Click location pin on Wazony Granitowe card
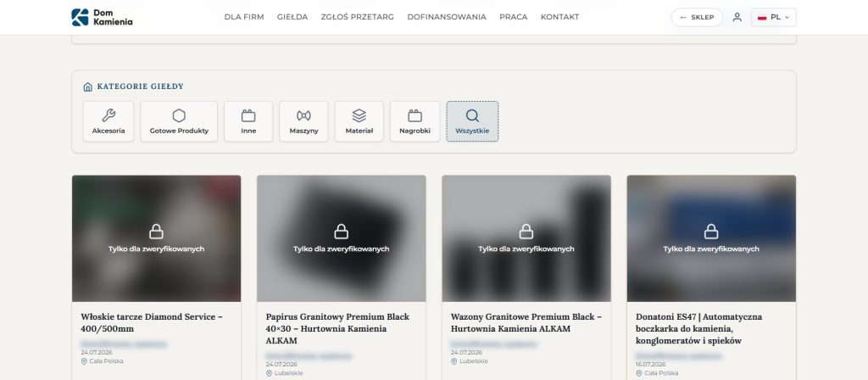Viewport: 868px width, 380px height. (454, 361)
